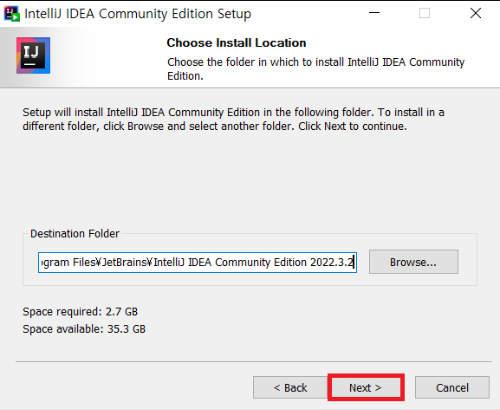
Task: Open the Browse folder dialog
Action: tap(413, 262)
